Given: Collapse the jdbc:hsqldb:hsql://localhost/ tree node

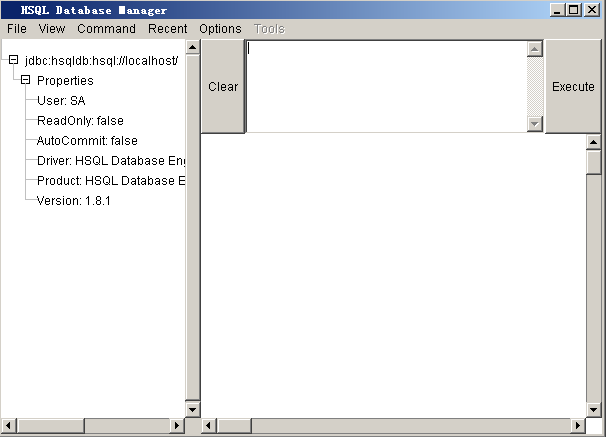Looking at the screenshot, I should 14,60.
